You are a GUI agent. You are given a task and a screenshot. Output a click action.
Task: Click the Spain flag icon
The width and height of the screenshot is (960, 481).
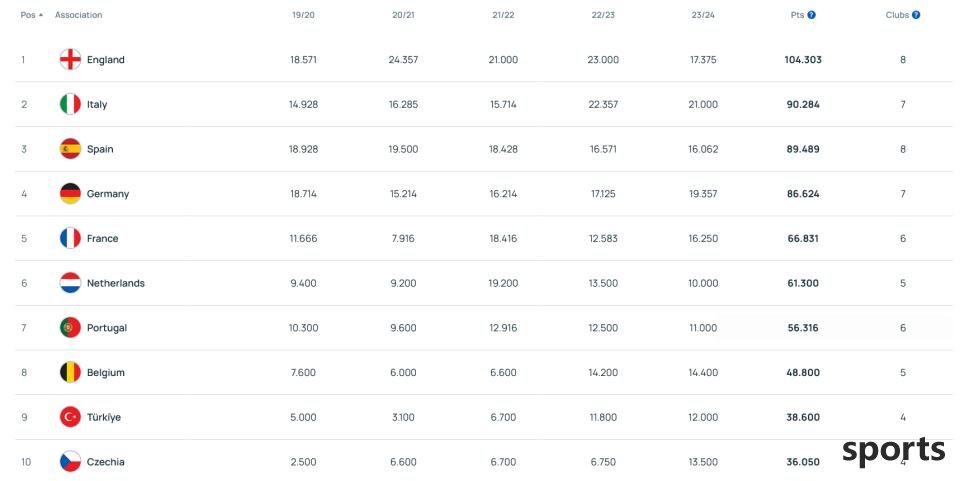[x=70, y=149]
